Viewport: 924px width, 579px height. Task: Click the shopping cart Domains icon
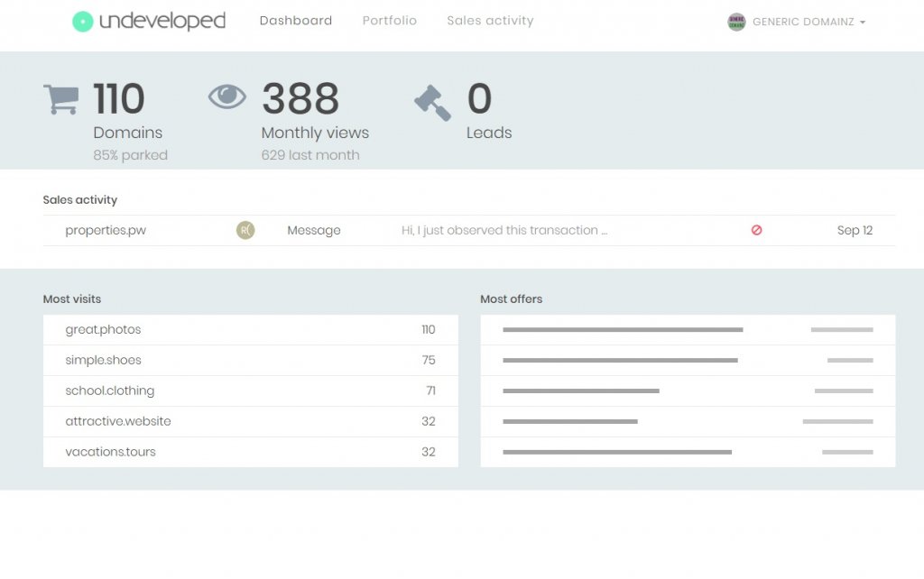point(60,99)
